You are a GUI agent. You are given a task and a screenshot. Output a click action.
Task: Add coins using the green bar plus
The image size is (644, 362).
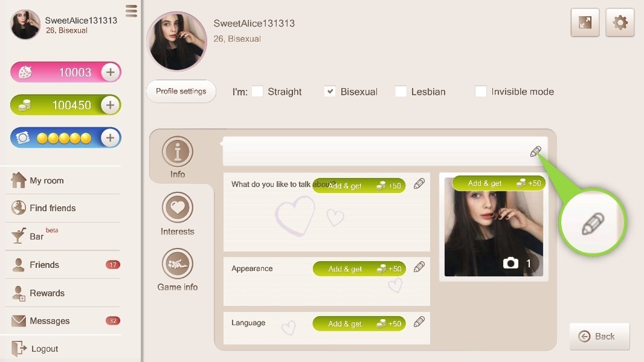[110, 105]
